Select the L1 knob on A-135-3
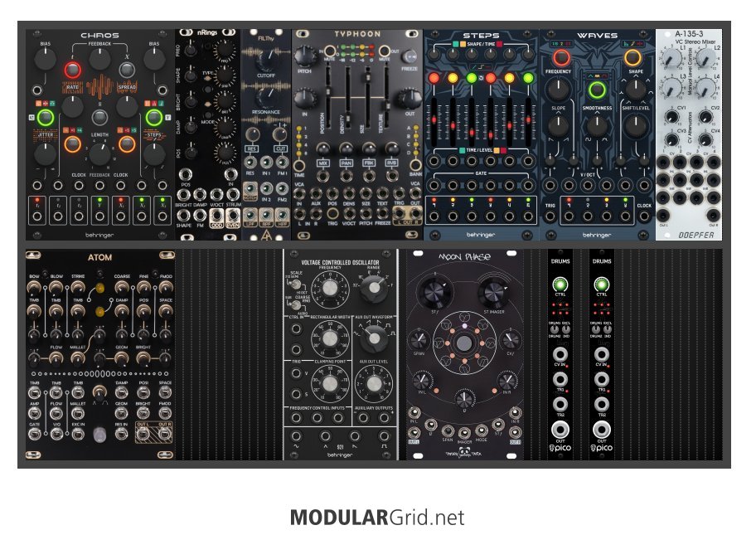Image resolution: width=756 pixels, height=535 pixels. [671, 59]
